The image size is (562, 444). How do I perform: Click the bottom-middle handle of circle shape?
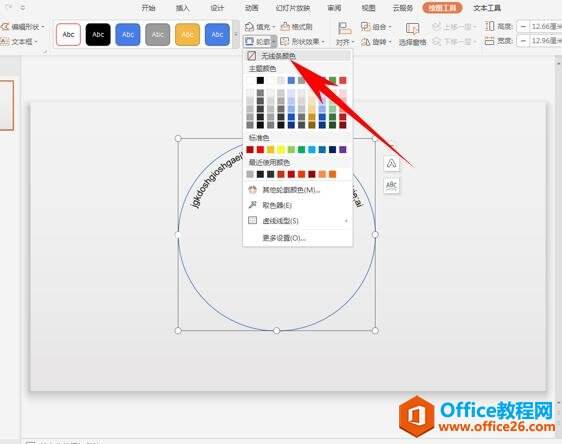pyautogui.click(x=276, y=330)
